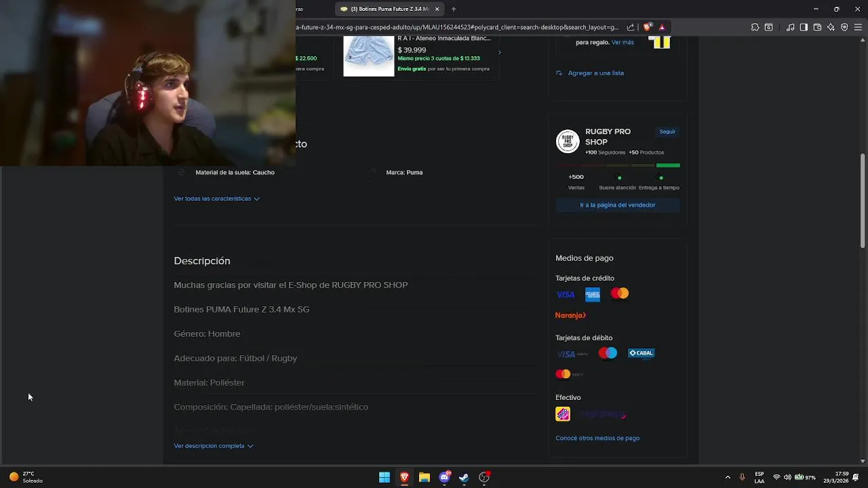
Task: Open the notification bell in the tray
Action: coord(856,477)
